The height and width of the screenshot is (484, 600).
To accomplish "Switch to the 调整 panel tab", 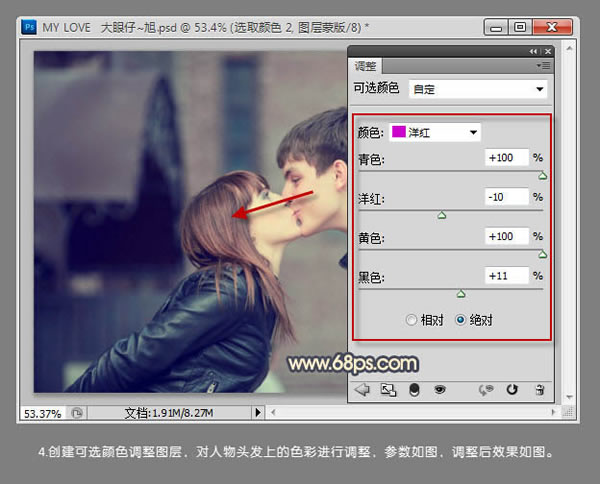I will tap(367, 65).
